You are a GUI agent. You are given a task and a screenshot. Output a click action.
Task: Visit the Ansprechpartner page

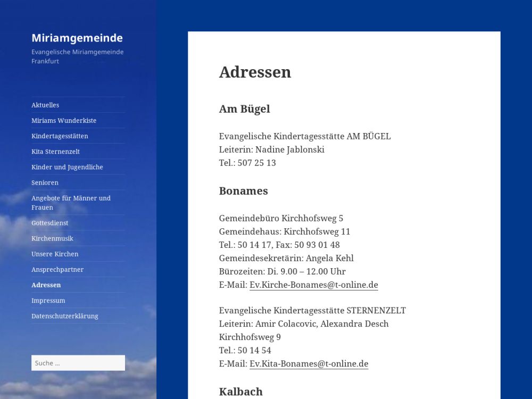(57, 269)
